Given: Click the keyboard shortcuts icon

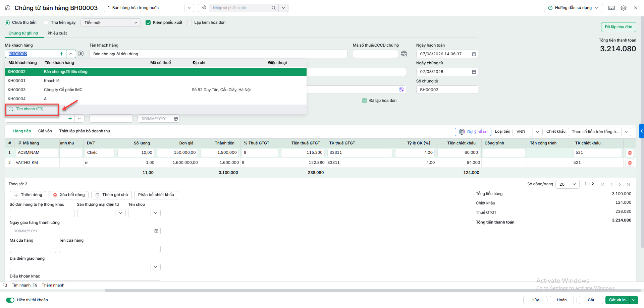Looking at the screenshot, I should pos(611,8).
